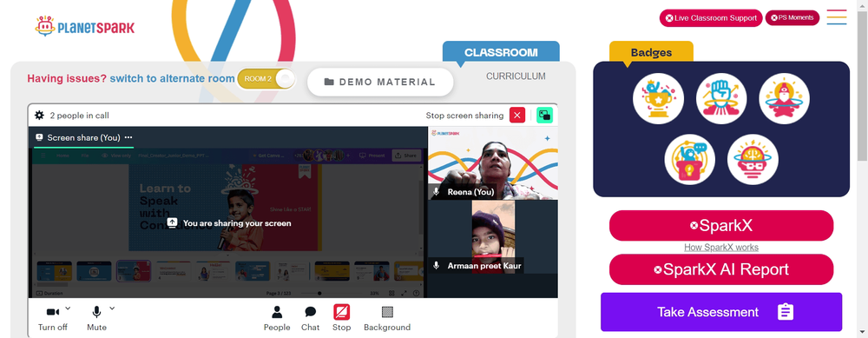The image size is (868, 338).
Task: Open Live Classroom Support
Action: tap(711, 17)
